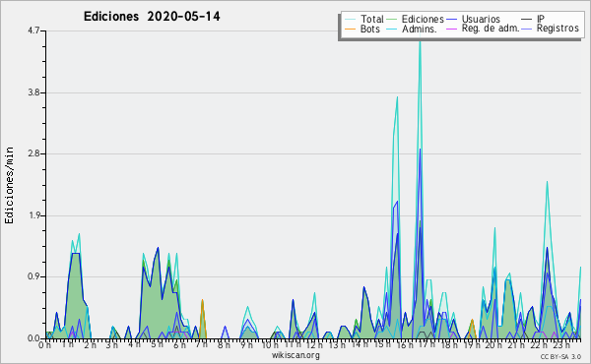Click the wikiscan.org text below chart
Viewport: 591px width, 364px height.
[x=295, y=355]
